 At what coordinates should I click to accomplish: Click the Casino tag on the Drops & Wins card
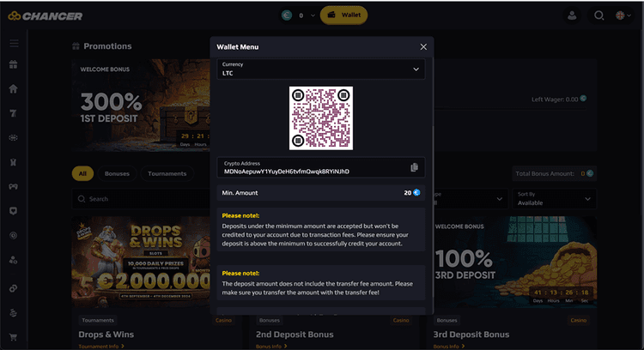coord(223,320)
